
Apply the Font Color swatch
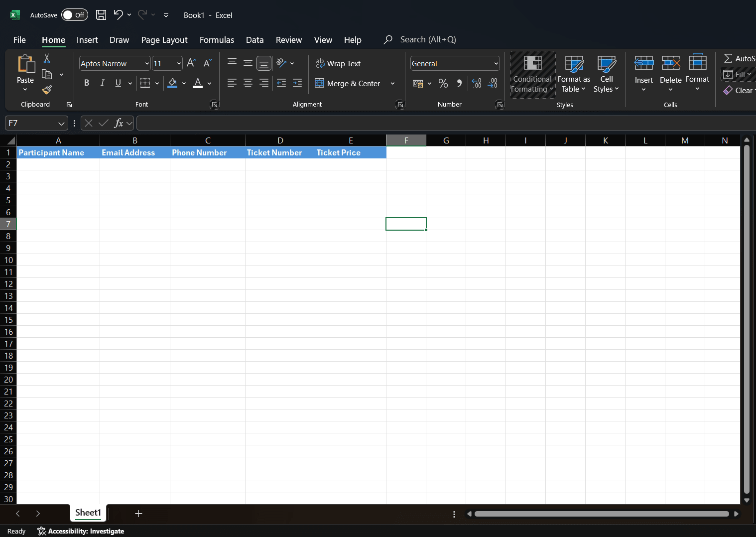pos(198,83)
